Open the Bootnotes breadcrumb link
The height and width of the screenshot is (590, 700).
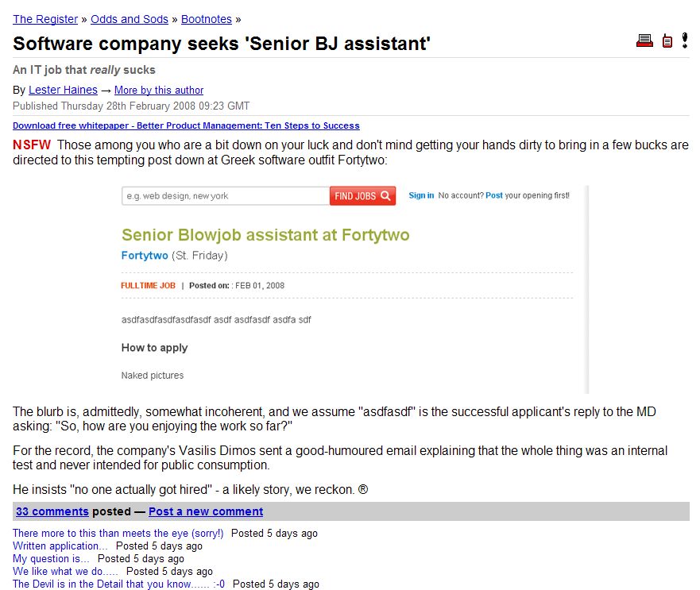(207, 19)
